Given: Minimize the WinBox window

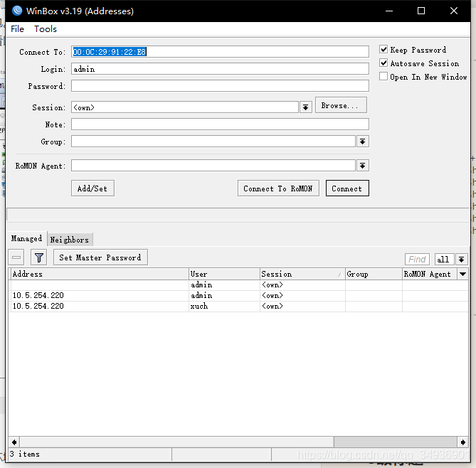Looking at the screenshot, I should pyautogui.click(x=389, y=11).
